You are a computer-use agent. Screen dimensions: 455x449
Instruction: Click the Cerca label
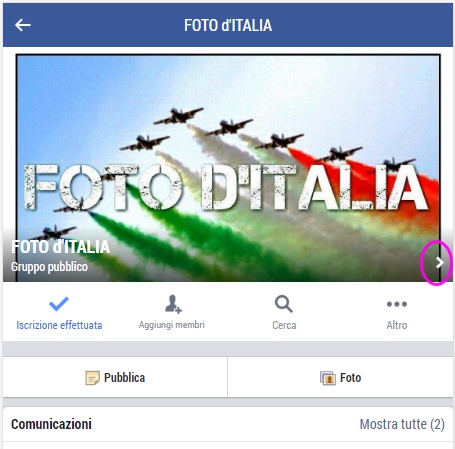coord(284,325)
